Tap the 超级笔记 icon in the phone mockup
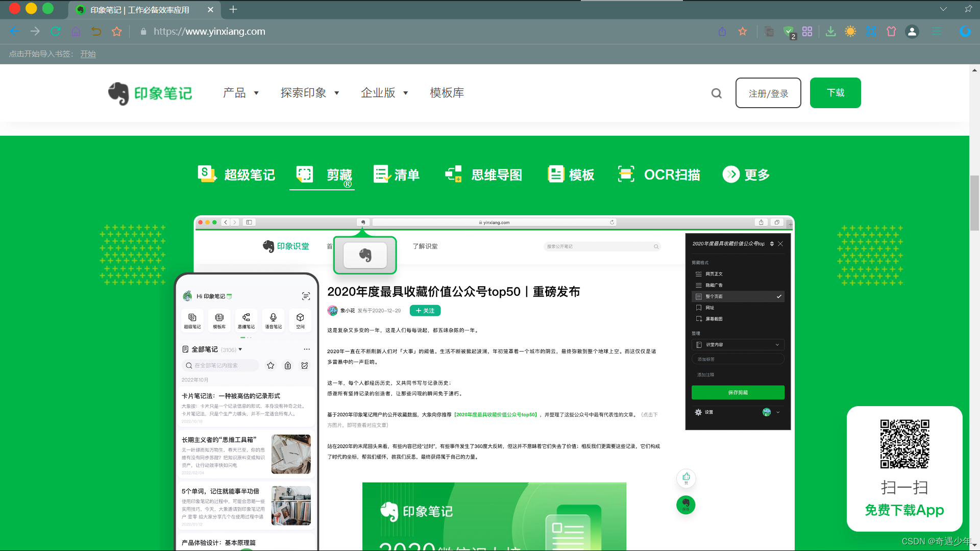The image size is (980, 551). (x=192, y=320)
